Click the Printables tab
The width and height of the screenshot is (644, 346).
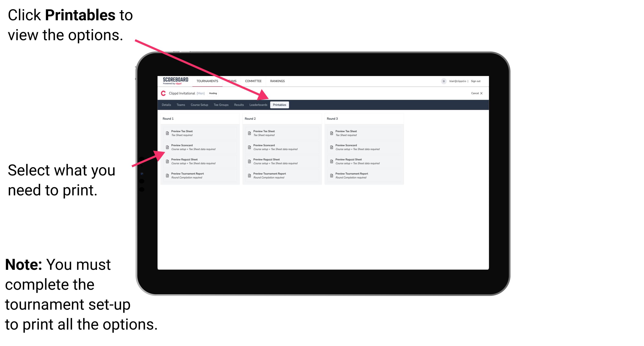point(280,105)
